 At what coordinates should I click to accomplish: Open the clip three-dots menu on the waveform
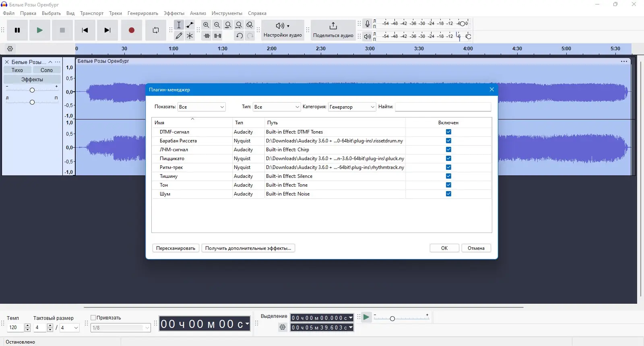point(624,62)
